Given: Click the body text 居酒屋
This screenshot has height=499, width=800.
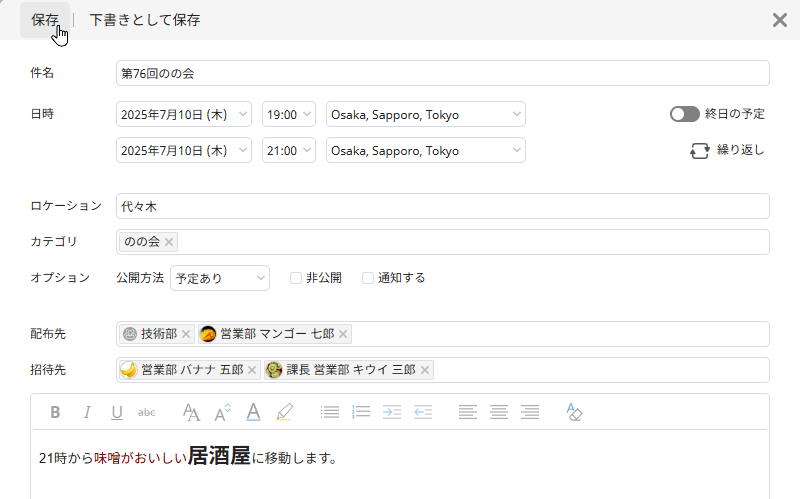Looking at the screenshot, I should (x=219, y=456).
